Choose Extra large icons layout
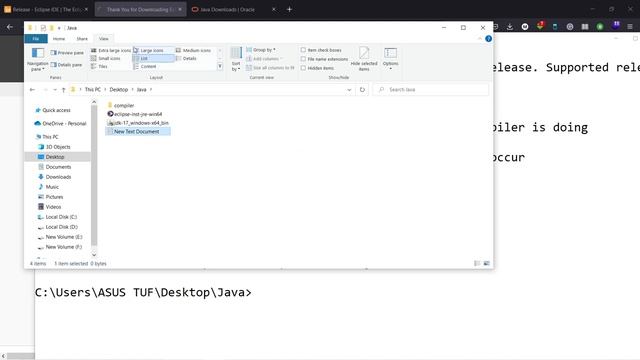Screen dimensions: 640x360 [x=111, y=50]
